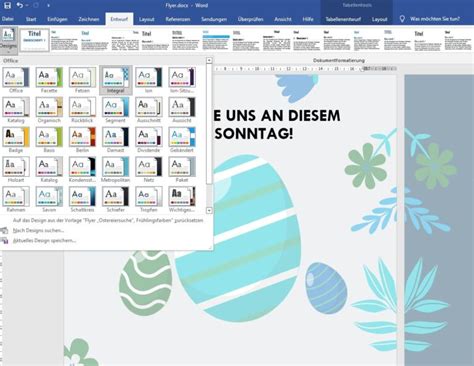Choose the Ion theme
This screenshot has width=474, height=366.
pyautogui.click(x=149, y=80)
